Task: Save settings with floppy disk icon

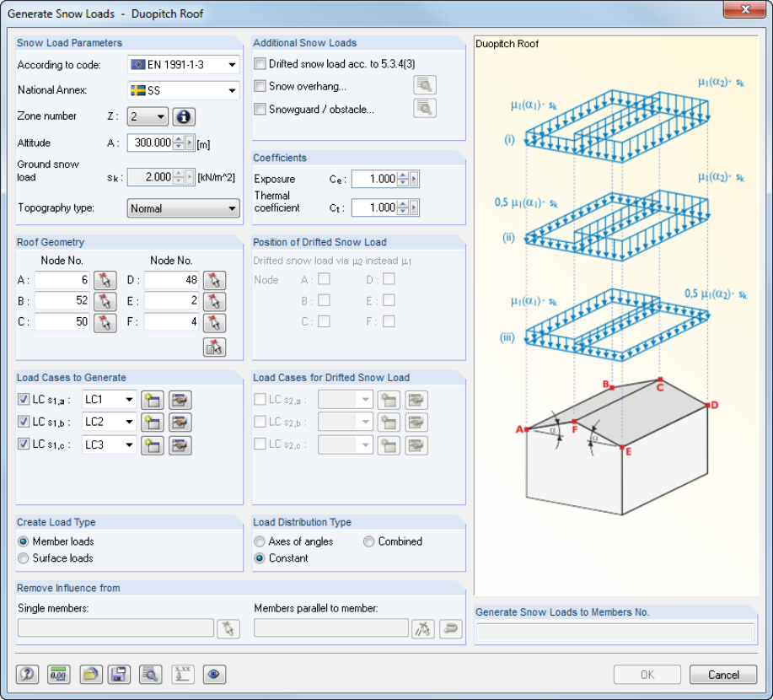Action: pos(119,675)
